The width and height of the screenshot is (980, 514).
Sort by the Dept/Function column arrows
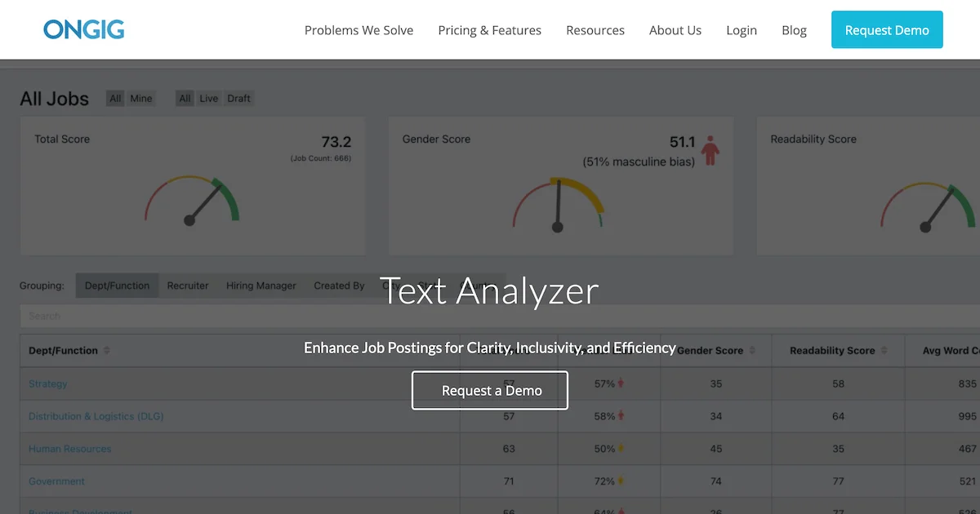coord(107,351)
